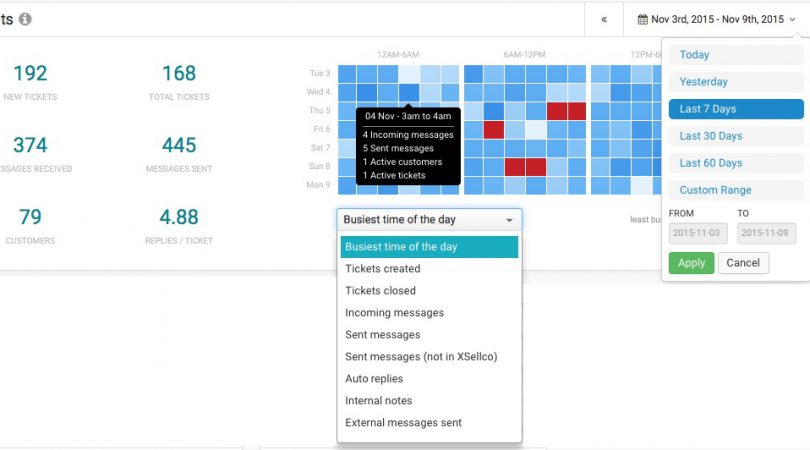Click the calendar icon in date range
Viewport: 810px width, 450px height.
641,19
